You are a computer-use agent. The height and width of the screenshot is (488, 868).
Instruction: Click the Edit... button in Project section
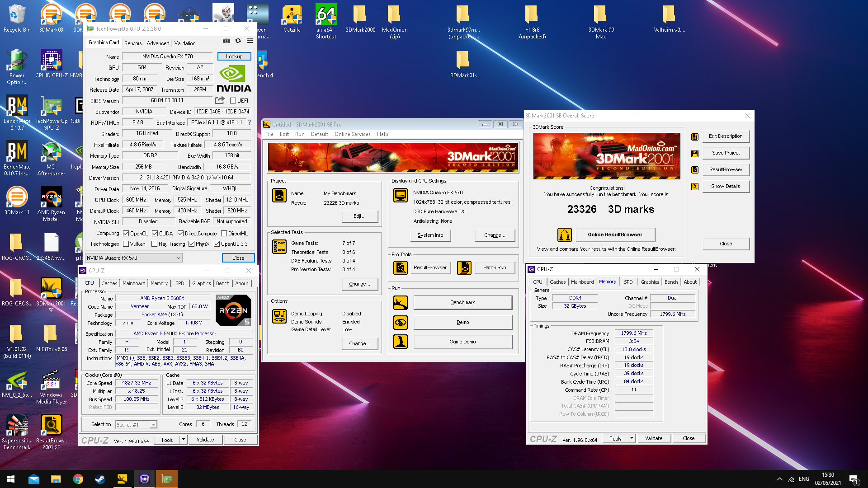[360, 216]
